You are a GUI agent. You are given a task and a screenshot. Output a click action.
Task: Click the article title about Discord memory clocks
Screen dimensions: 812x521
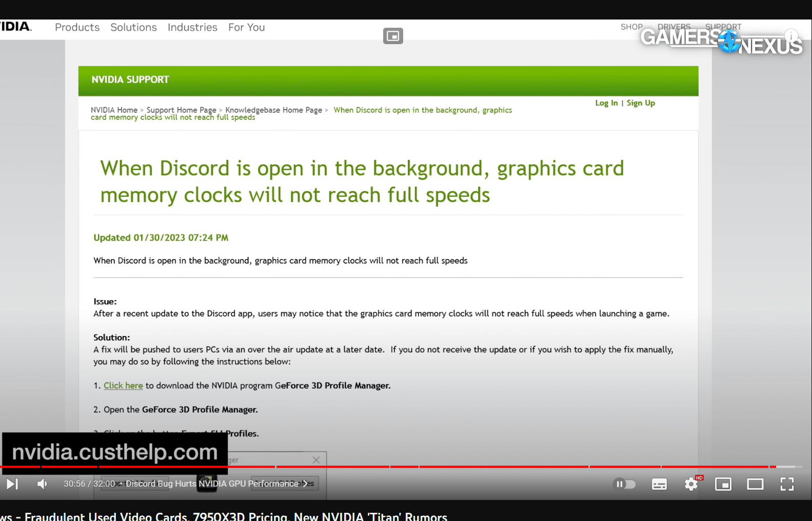pos(362,182)
